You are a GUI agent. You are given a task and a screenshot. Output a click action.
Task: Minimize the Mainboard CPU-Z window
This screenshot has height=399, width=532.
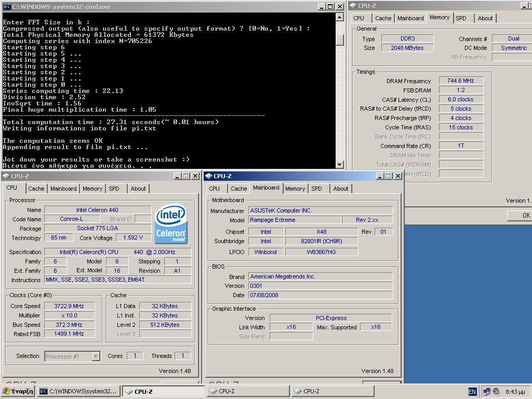[380, 176]
